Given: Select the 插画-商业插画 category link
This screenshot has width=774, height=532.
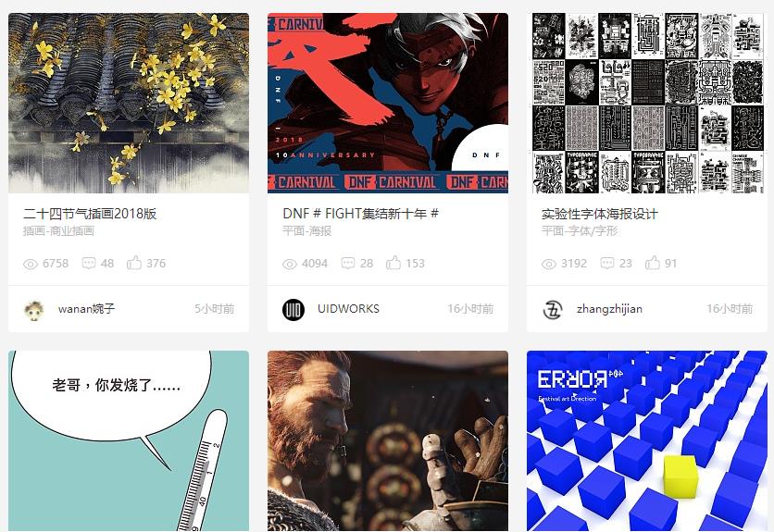Looking at the screenshot, I should coord(58,231).
